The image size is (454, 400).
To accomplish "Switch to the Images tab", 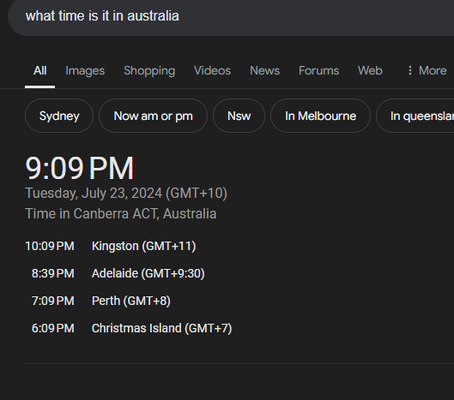I will coord(85,71).
